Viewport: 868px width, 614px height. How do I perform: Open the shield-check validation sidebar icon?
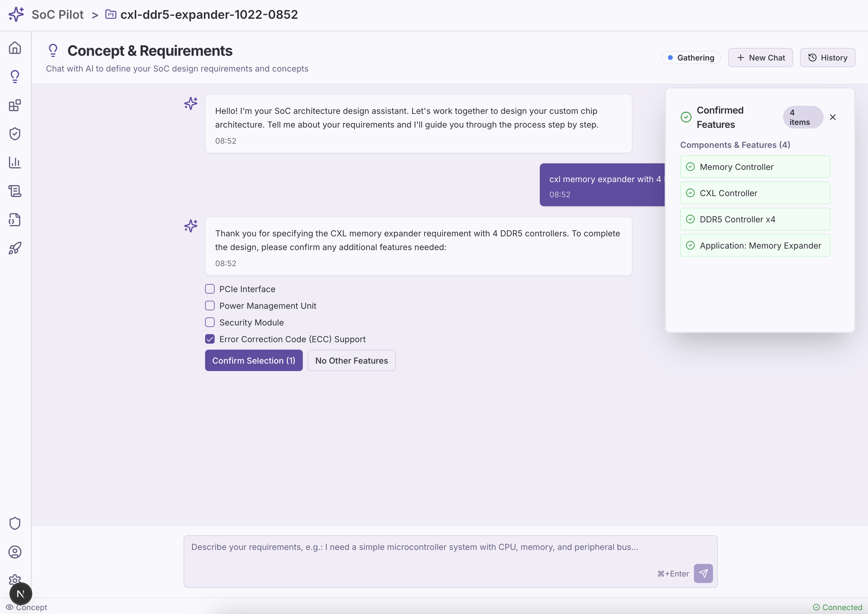15,134
